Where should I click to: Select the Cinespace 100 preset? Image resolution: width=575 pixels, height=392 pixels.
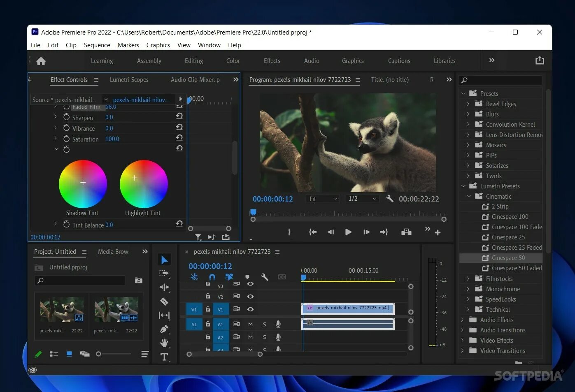509,216
